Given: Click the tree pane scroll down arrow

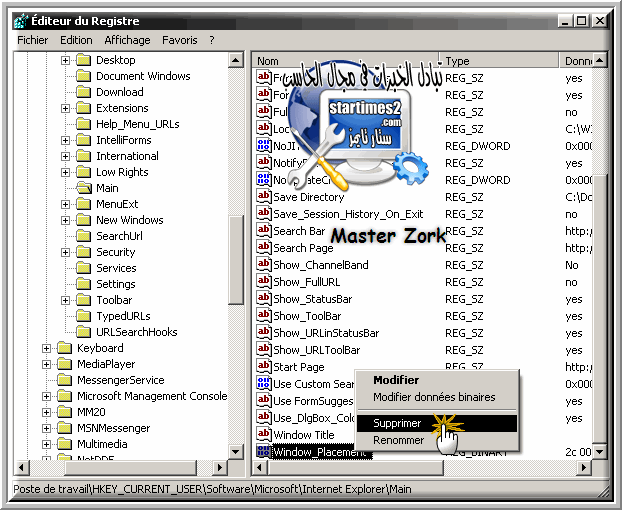Looking at the screenshot, I should click(x=236, y=452).
